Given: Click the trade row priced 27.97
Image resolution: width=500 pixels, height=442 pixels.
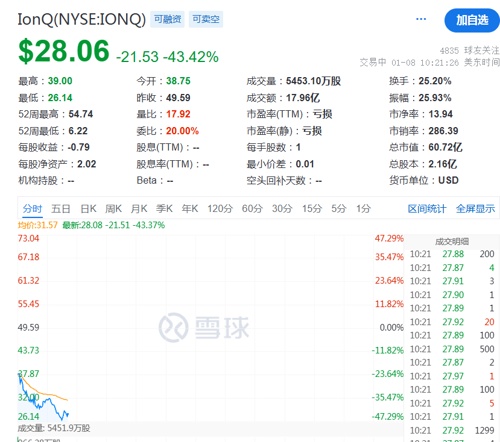Looking at the screenshot, I should click(x=452, y=376).
